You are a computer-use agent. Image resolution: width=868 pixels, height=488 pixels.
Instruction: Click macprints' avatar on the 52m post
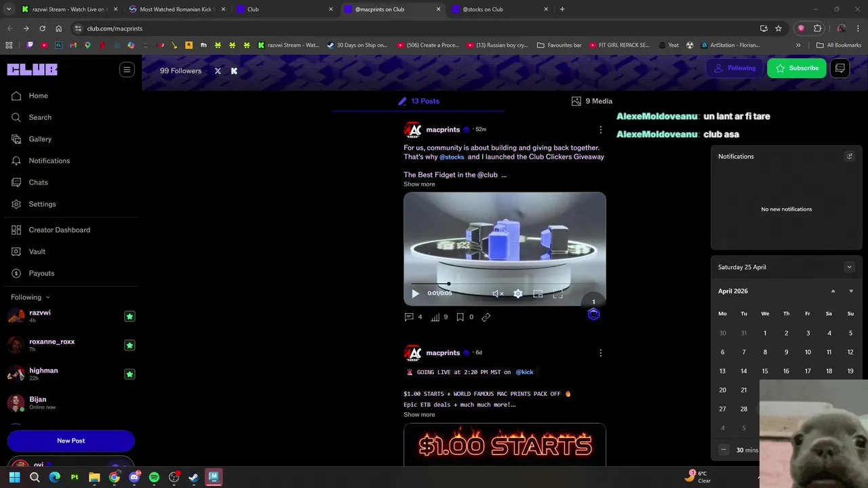[412, 129]
